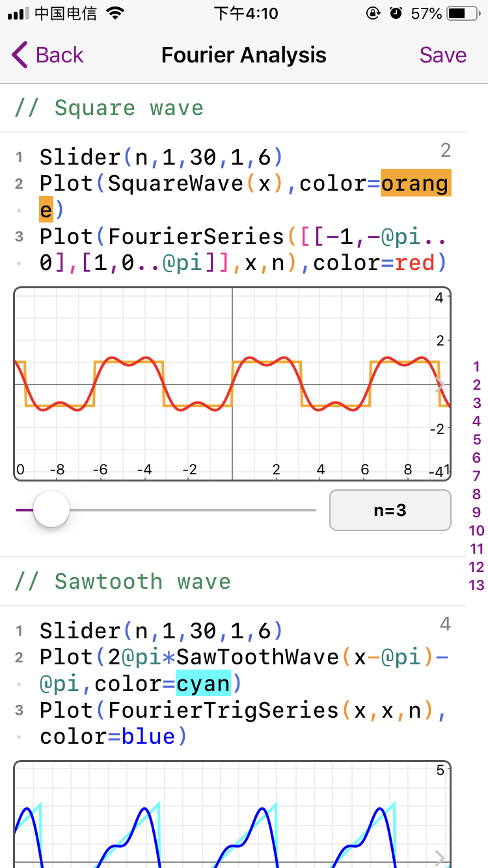Select the highlighted cyan color value
This screenshot has height=868, width=488.
coord(203,684)
